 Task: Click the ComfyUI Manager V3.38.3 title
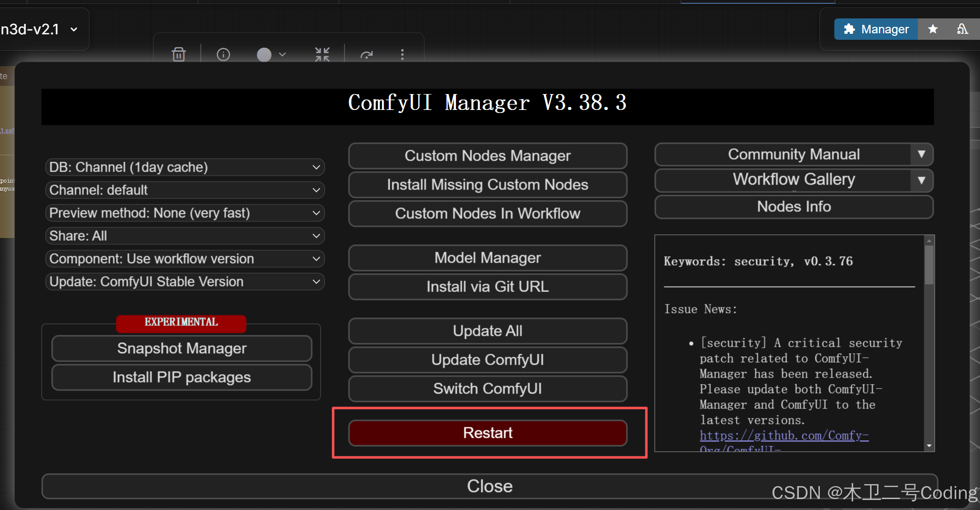pyautogui.click(x=487, y=102)
